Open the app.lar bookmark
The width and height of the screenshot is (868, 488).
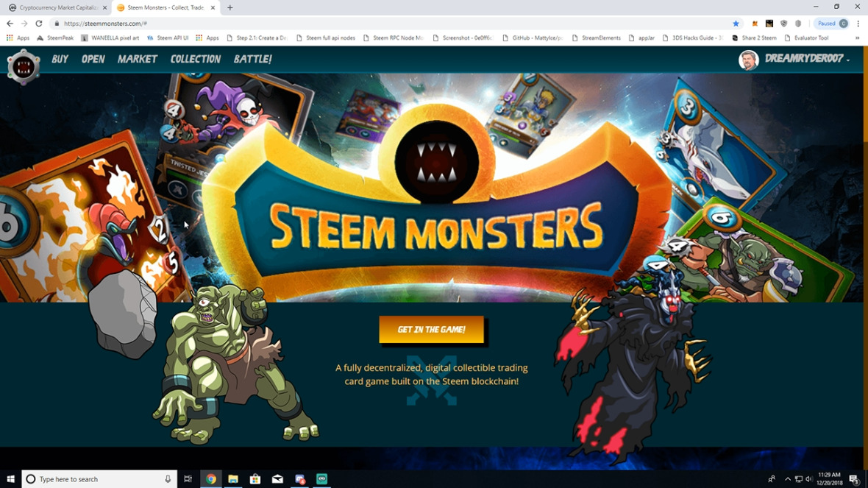(x=641, y=38)
